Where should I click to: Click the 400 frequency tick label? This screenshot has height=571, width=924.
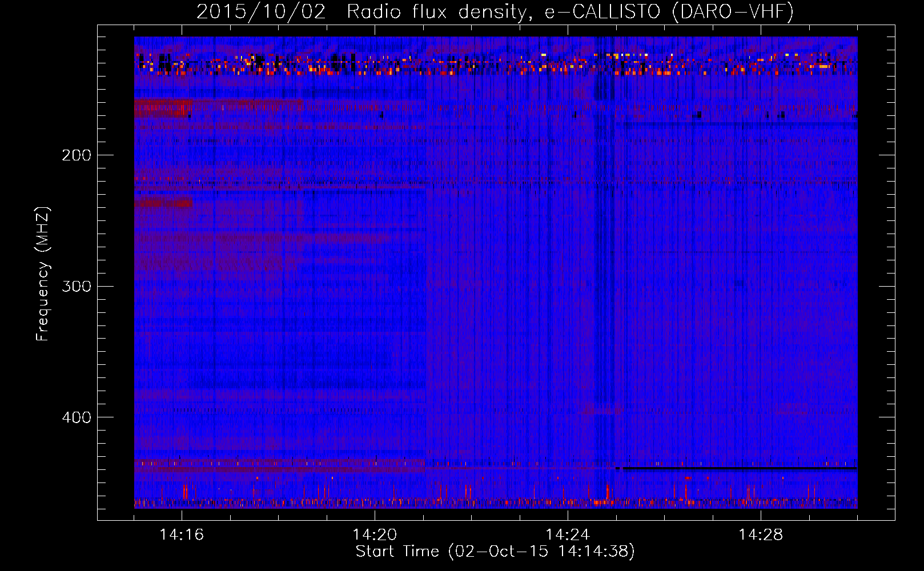pyautogui.click(x=77, y=417)
